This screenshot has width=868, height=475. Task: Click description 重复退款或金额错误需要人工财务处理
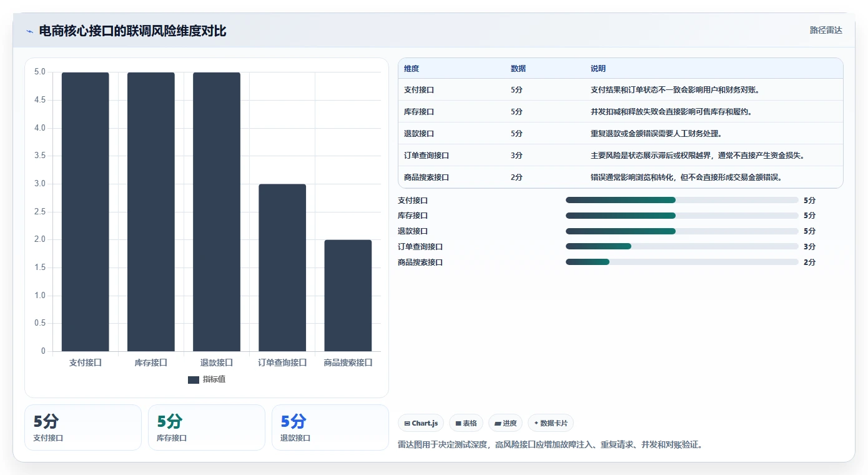656,134
